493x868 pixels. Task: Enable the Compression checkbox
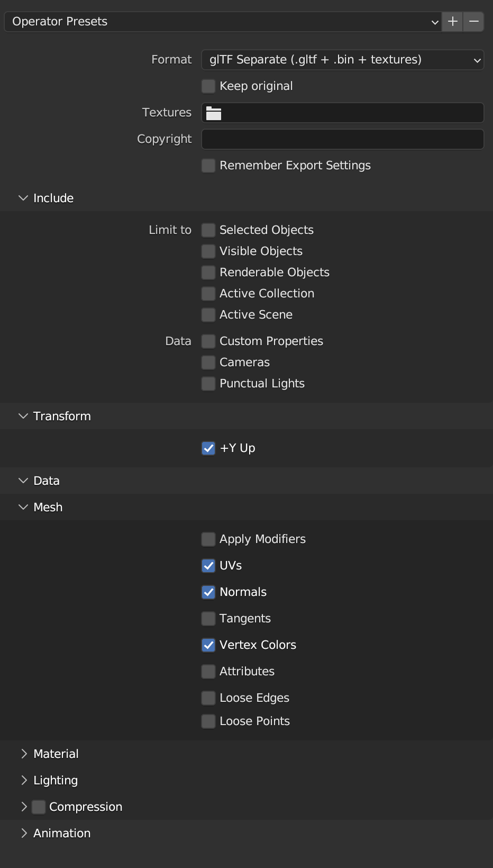pyautogui.click(x=39, y=807)
